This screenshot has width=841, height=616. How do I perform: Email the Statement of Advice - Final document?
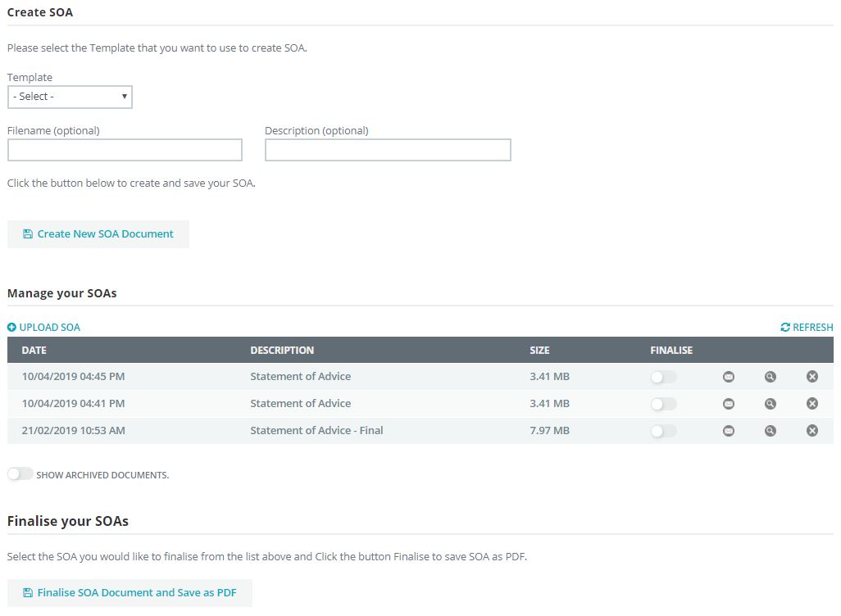coord(728,431)
